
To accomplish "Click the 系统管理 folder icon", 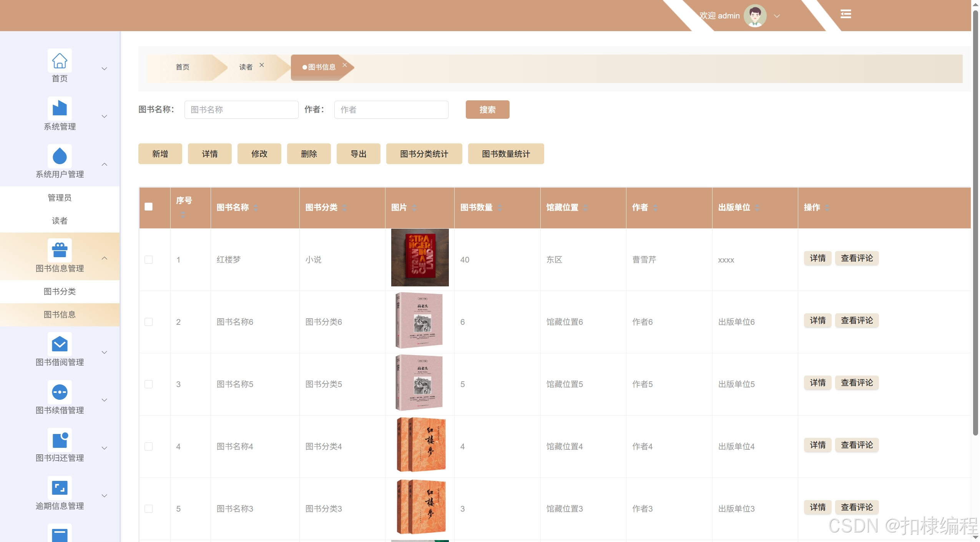I will (60, 108).
